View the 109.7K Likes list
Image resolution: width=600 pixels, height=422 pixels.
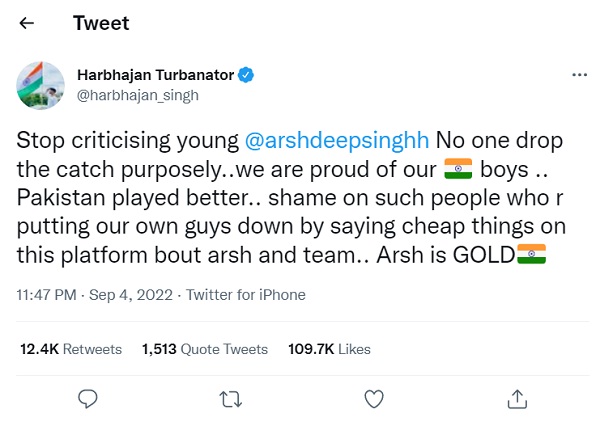pyautogui.click(x=329, y=349)
